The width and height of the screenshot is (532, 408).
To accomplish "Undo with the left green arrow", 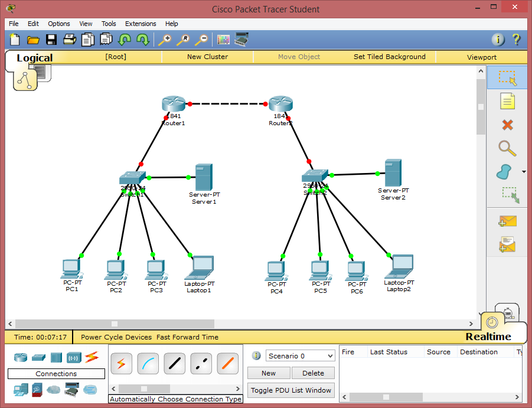I will click(124, 40).
